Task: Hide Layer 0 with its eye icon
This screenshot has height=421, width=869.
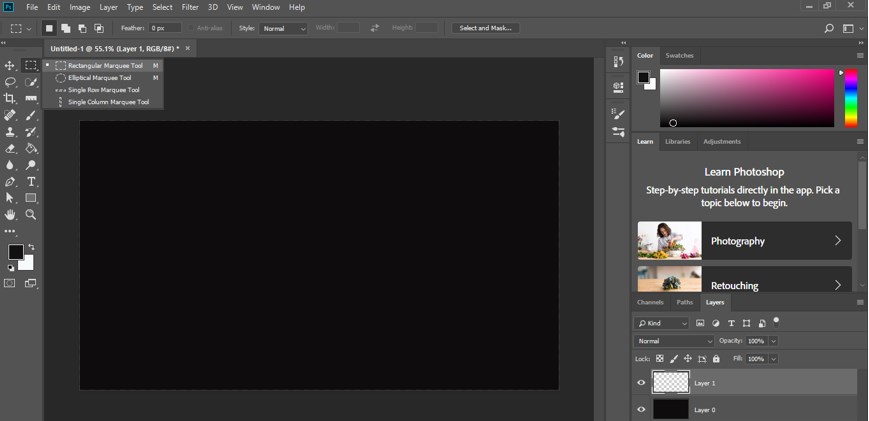Action: (x=641, y=409)
